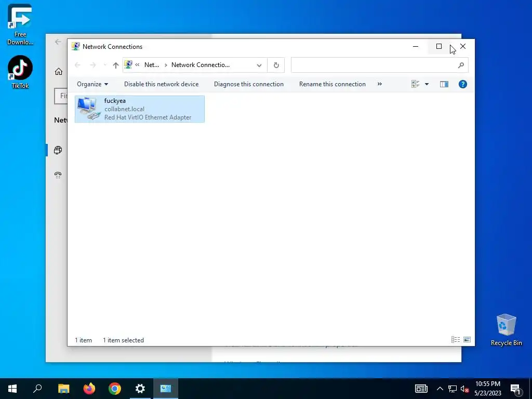Open the Recycle Bin desktop icon

506,330
